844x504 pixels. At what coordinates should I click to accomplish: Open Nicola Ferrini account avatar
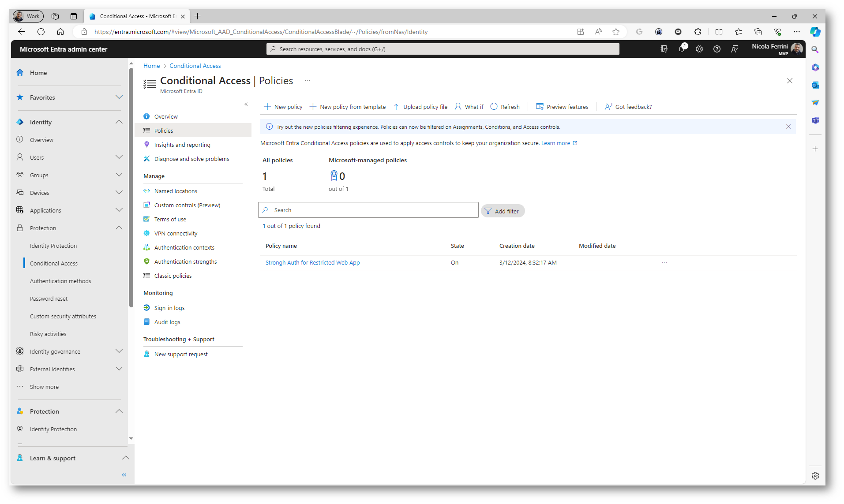797,49
